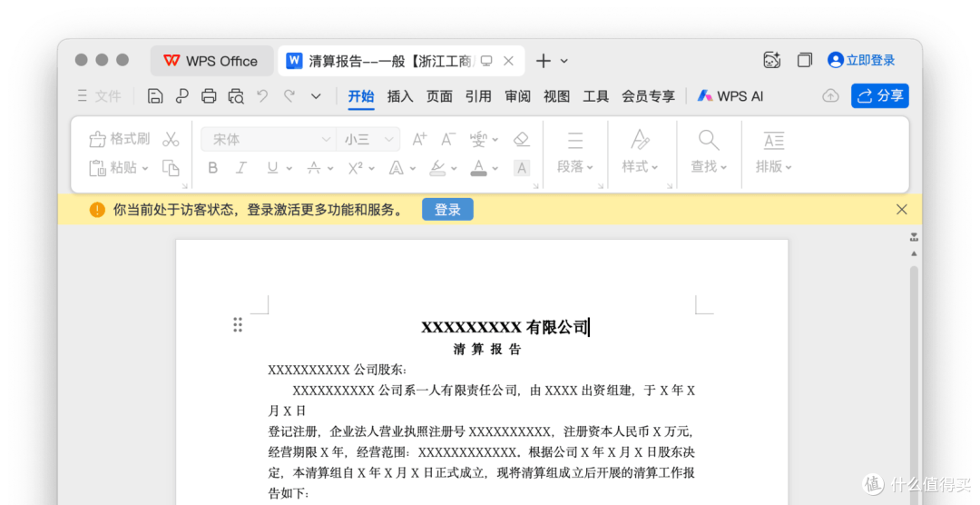Expand highlight color dropdown arrow
The width and height of the screenshot is (980, 505).
coord(454,168)
